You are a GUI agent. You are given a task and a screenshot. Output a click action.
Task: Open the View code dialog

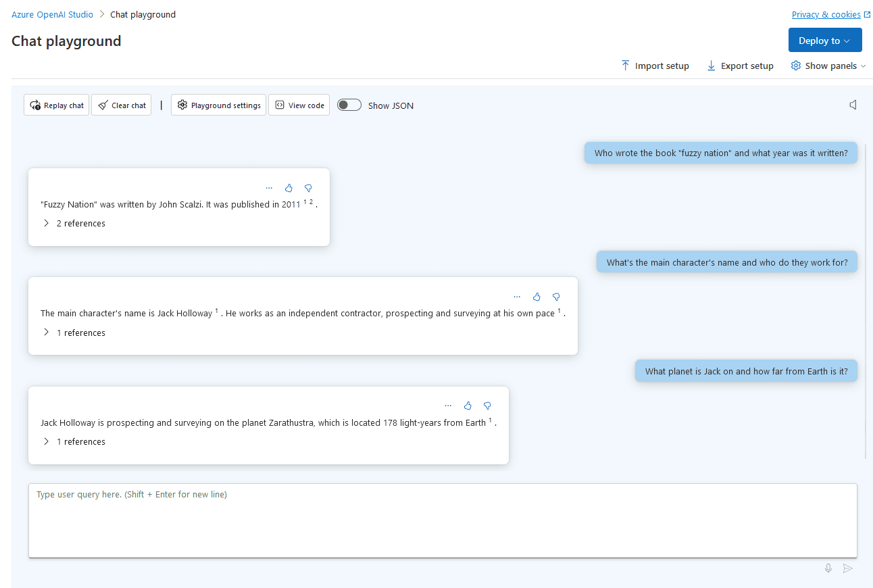299,105
